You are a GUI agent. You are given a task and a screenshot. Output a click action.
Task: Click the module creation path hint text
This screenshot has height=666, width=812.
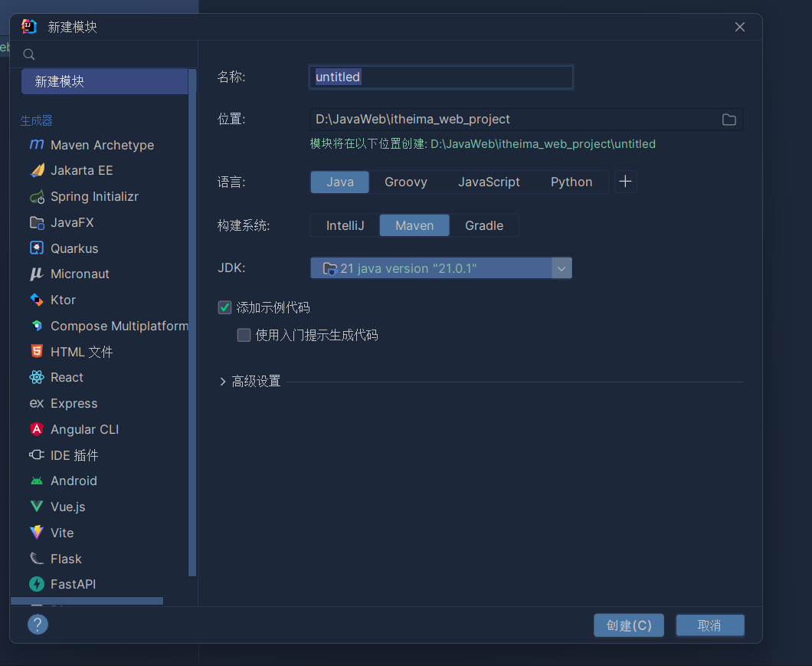pos(483,144)
